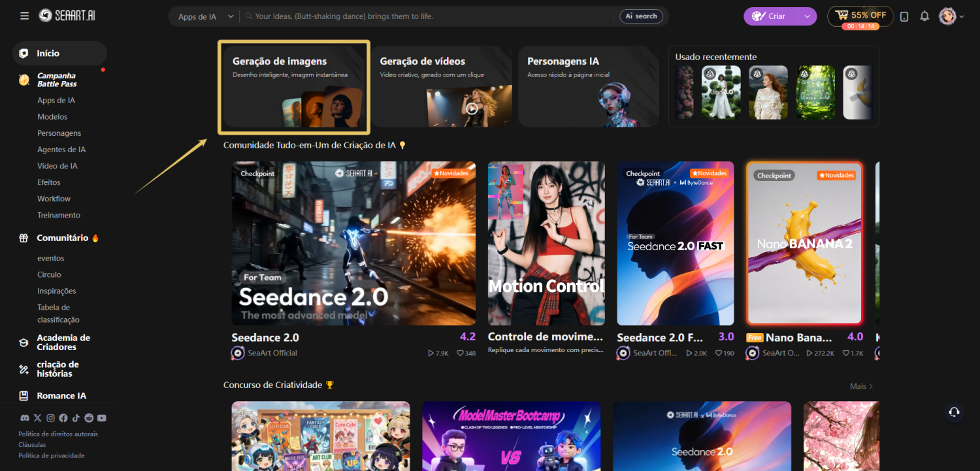Click the graduation cap icon for Academia de Criadores

pos(24,342)
